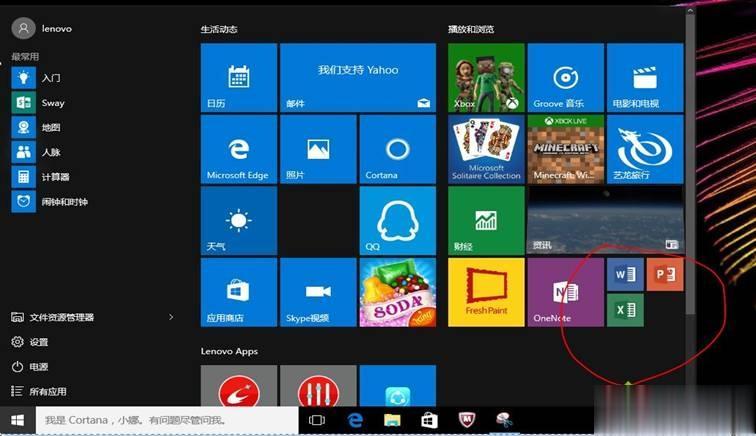Open the red swoosh Lenovo Apps tile
Viewport: 756px width, 436px height.
[239, 386]
